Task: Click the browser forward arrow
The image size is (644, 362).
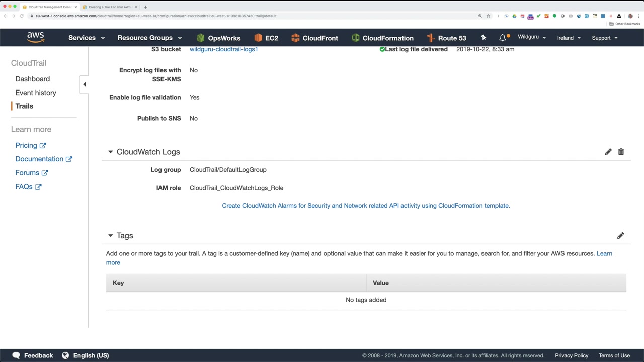Action: coord(14,16)
